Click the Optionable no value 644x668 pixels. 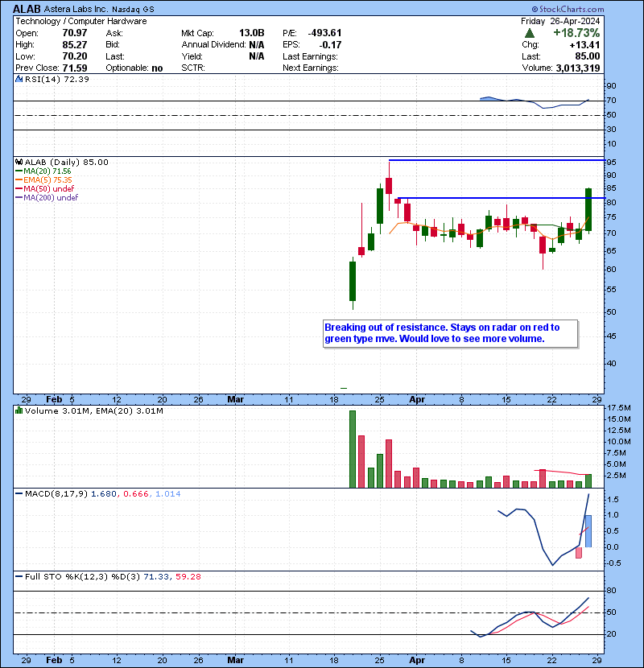tap(157, 68)
